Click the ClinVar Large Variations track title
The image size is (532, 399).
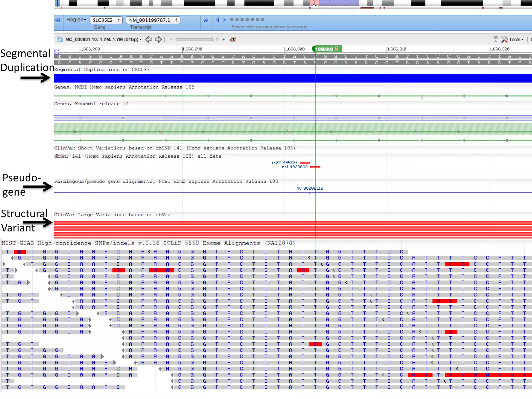112,215
